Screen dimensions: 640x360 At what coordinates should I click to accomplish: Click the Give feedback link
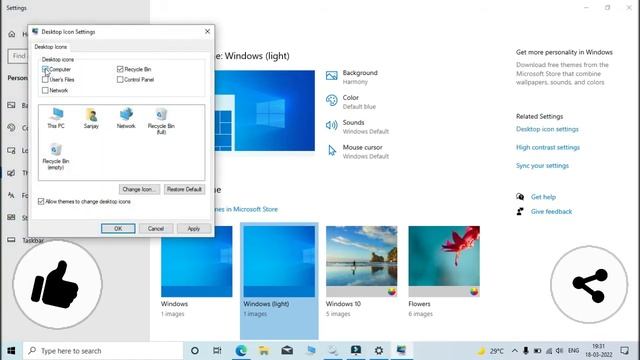click(551, 211)
